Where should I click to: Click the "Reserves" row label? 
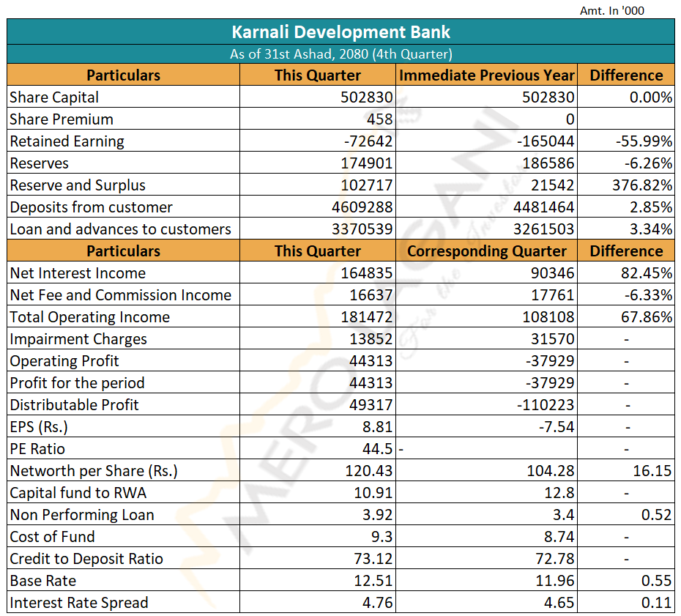tap(39, 163)
